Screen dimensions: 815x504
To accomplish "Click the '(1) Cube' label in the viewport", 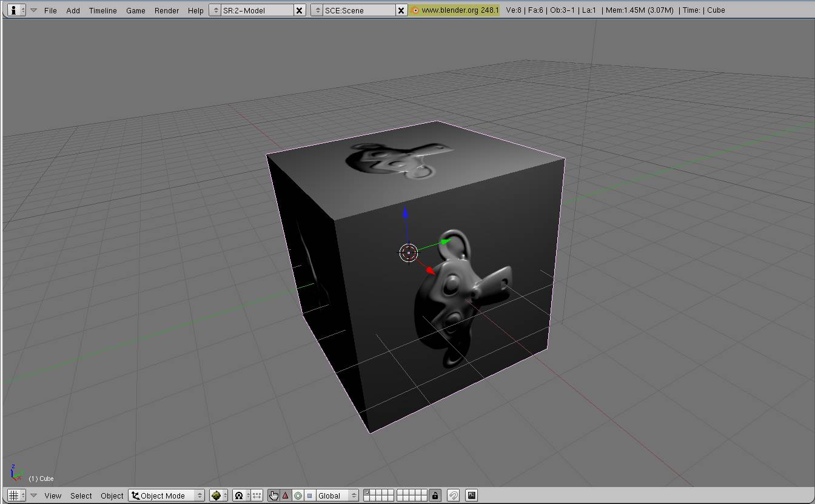I will [x=41, y=479].
